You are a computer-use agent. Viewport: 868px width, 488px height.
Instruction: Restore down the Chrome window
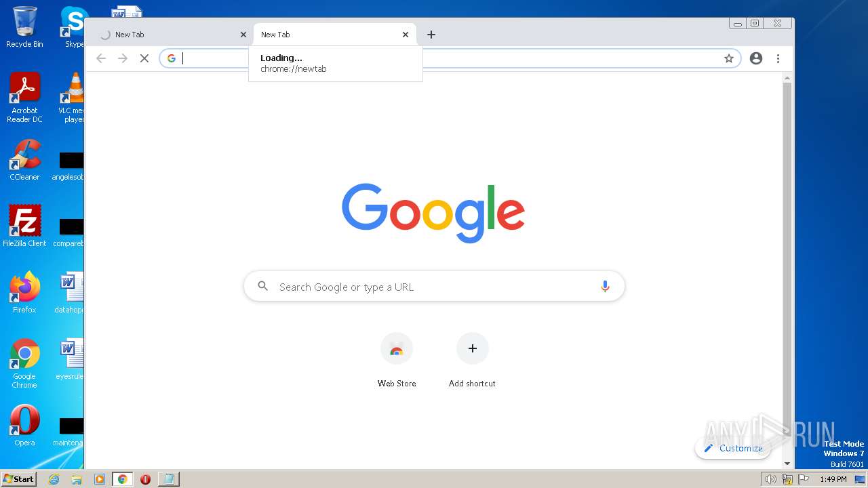tap(755, 23)
